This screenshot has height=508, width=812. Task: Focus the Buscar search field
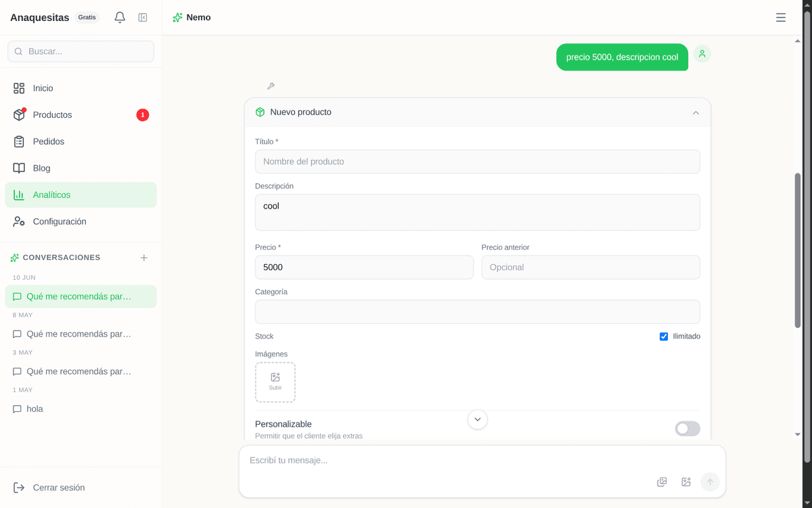[x=81, y=51]
